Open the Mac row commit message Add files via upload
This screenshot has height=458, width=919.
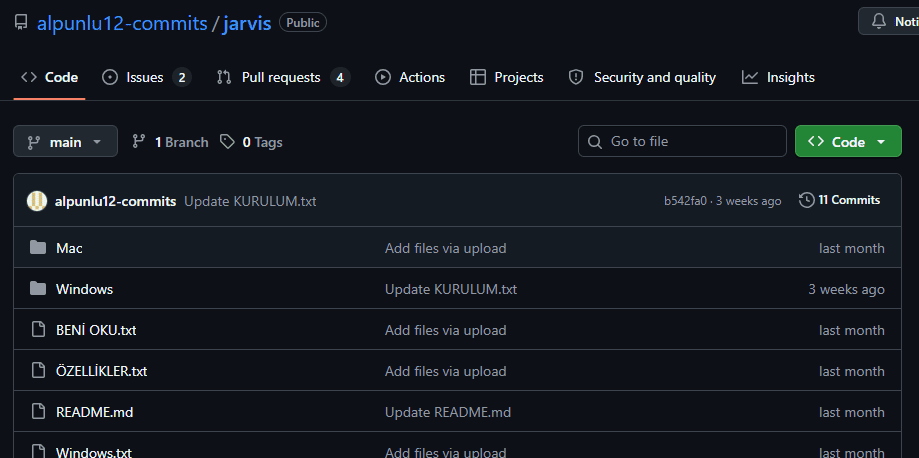point(445,248)
